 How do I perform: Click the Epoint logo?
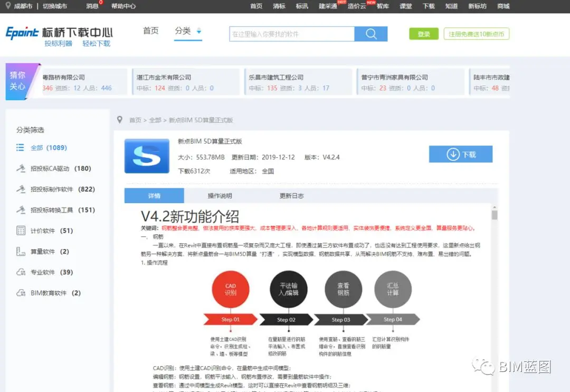tap(22, 33)
